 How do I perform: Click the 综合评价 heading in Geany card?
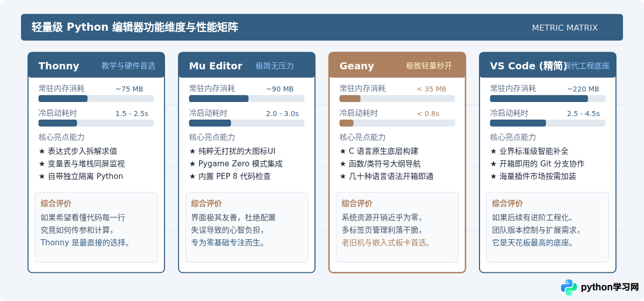pyautogui.click(x=357, y=204)
